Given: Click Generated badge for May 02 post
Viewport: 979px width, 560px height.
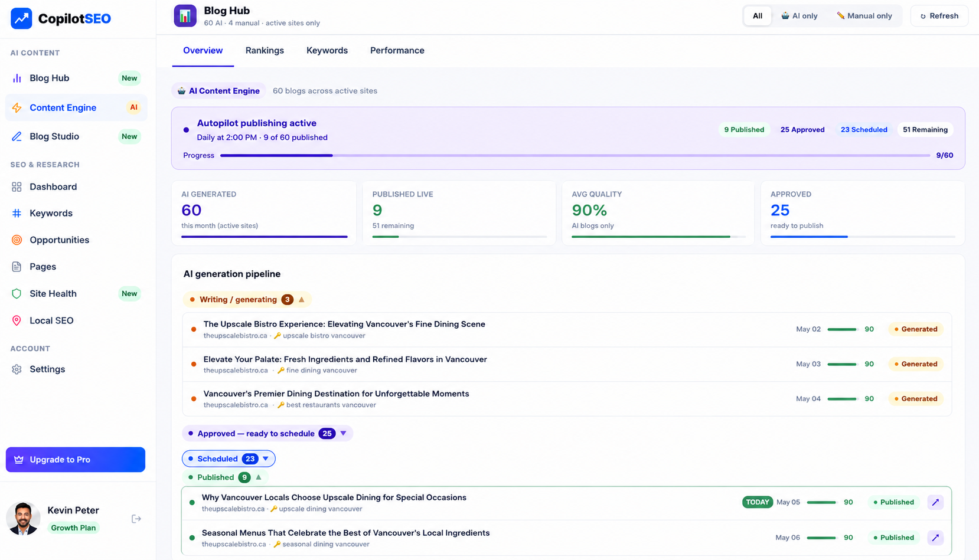Looking at the screenshot, I should coord(916,329).
